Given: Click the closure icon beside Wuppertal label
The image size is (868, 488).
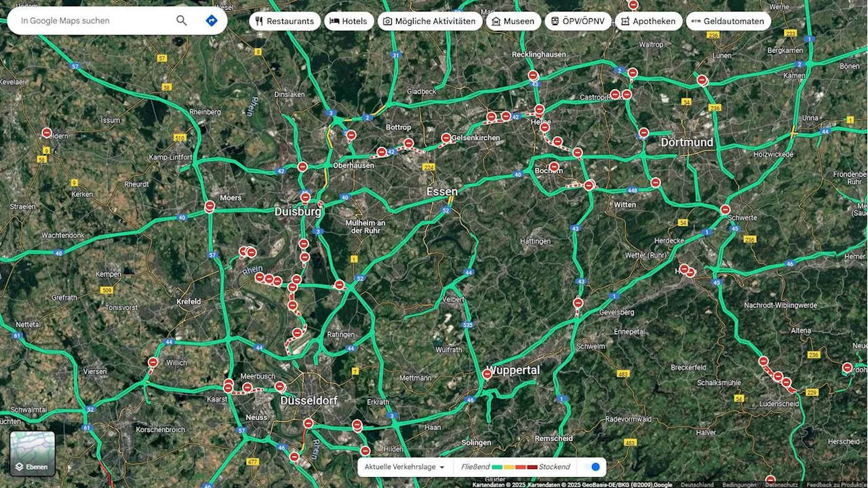Looking at the screenshot, I should [x=487, y=374].
